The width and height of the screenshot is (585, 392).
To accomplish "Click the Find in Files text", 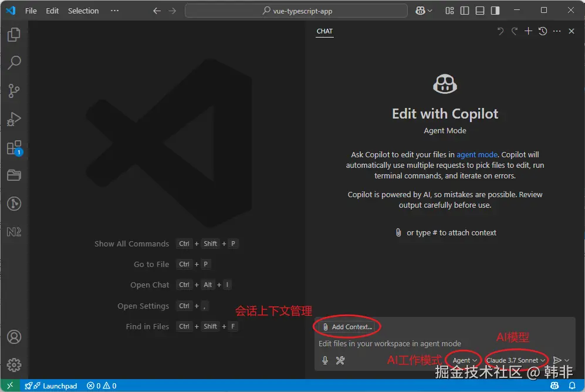I will pos(147,326).
